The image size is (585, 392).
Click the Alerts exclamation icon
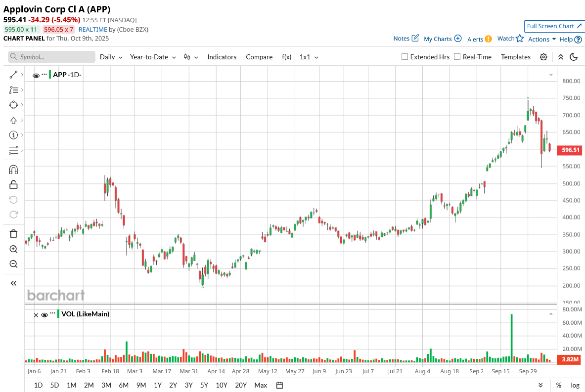[x=489, y=39]
